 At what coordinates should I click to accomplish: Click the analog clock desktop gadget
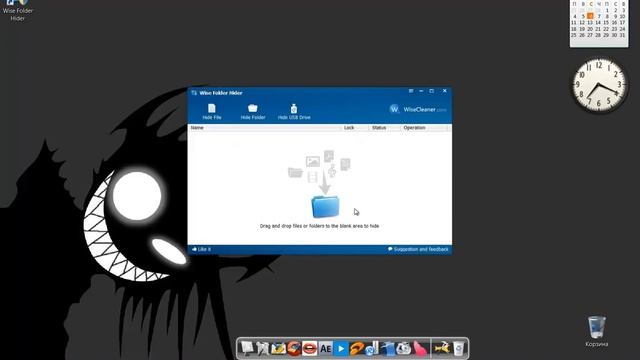pyautogui.click(x=599, y=85)
